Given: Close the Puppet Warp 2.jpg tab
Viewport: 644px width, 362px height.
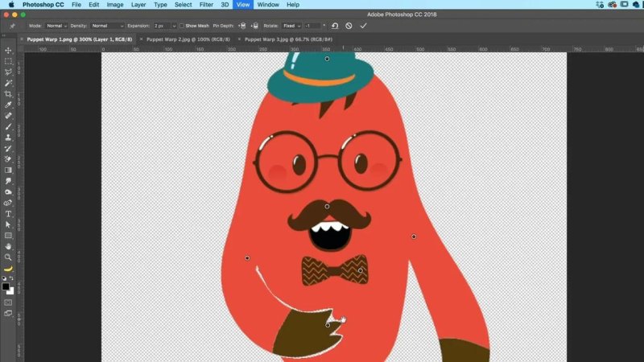Looking at the screenshot, I should point(141,39).
